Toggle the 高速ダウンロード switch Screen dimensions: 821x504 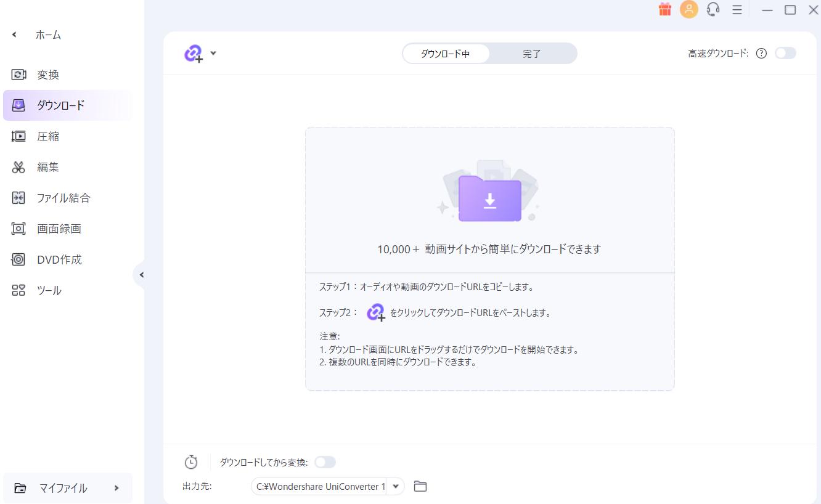[x=785, y=53]
